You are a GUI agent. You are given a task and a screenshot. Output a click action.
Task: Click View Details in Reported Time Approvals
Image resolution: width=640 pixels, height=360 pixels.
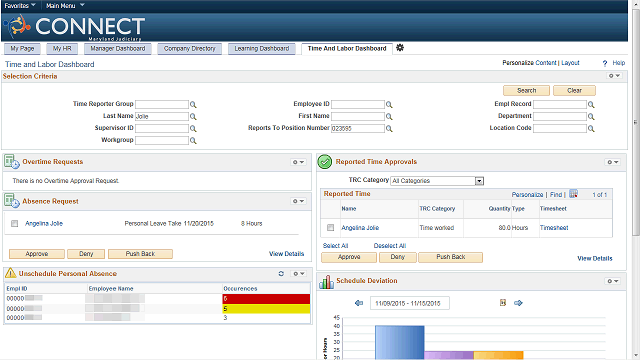pyautogui.click(x=595, y=258)
